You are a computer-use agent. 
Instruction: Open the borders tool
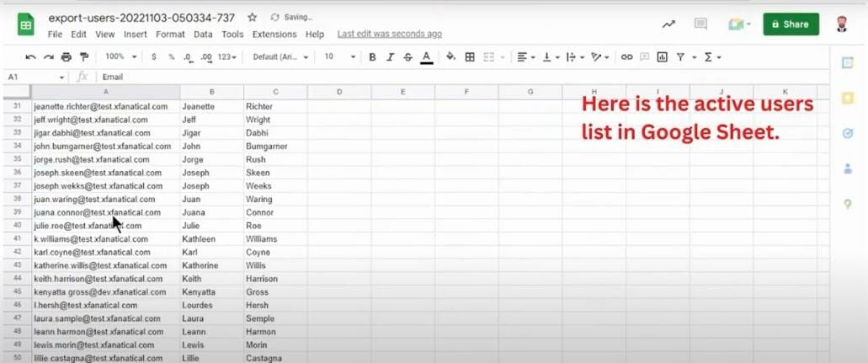click(x=470, y=56)
